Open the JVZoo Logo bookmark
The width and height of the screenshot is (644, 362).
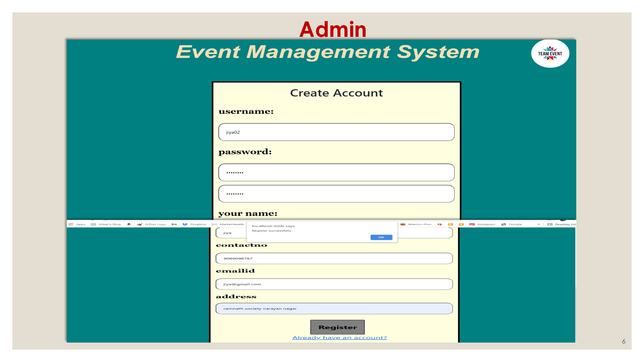tap(152, 224)
